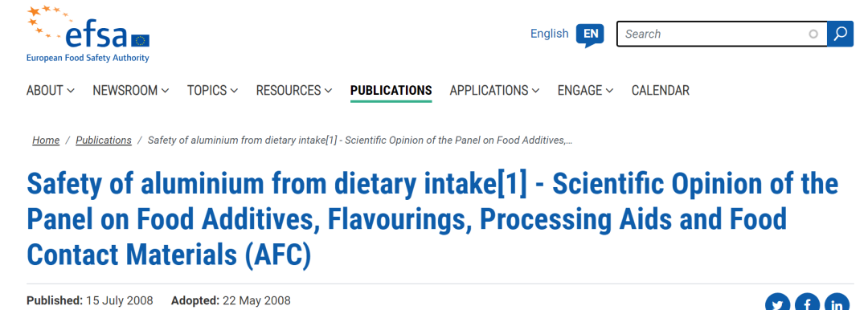Click the EFSA logo
This screenshot has width=868, height=310.
[x=88, y=33]
